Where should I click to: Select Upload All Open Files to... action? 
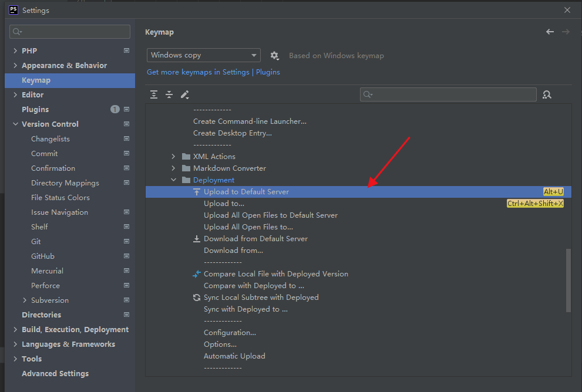pyautogui.click(x=248, y=227)
